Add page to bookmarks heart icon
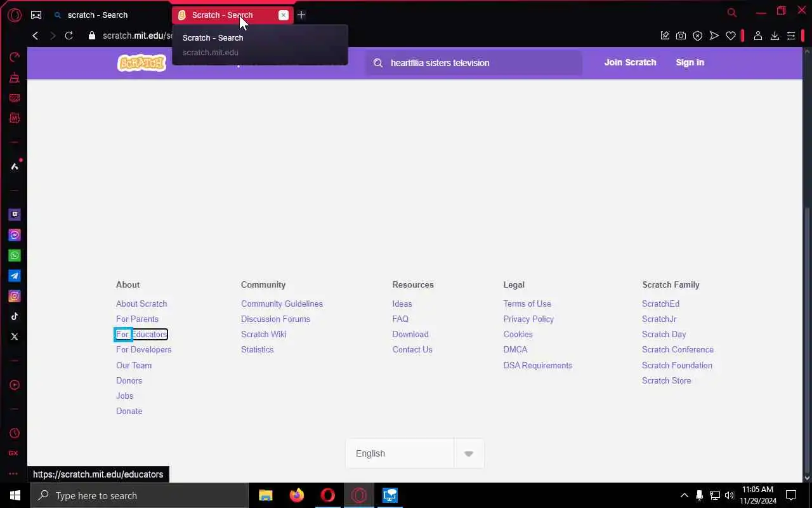This screenshot has height=508, width=812. point(731,36)
